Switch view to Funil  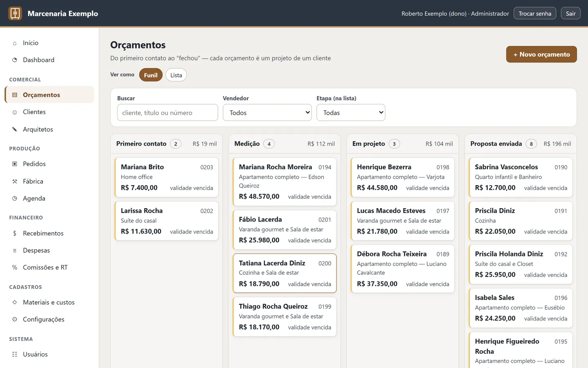point(151,75)
